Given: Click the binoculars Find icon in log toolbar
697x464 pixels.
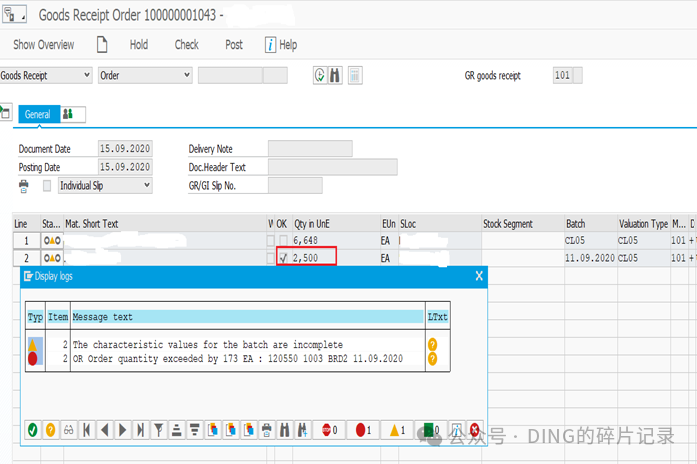Looking at the screenshot, I should [284, 430].
